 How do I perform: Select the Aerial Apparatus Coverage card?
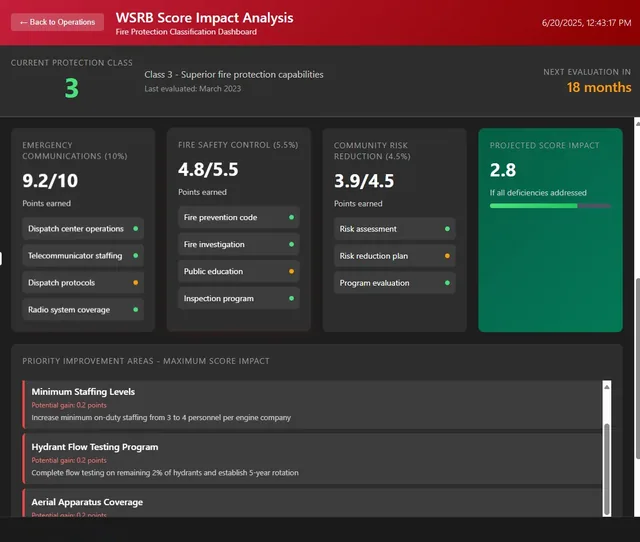coord(312,503)
